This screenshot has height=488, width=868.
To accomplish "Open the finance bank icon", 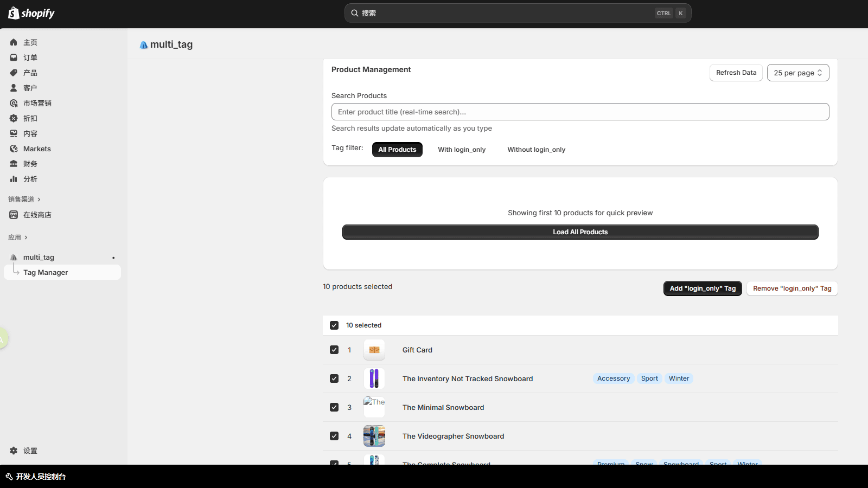I will pyautogui.click(x=14, y=164).
